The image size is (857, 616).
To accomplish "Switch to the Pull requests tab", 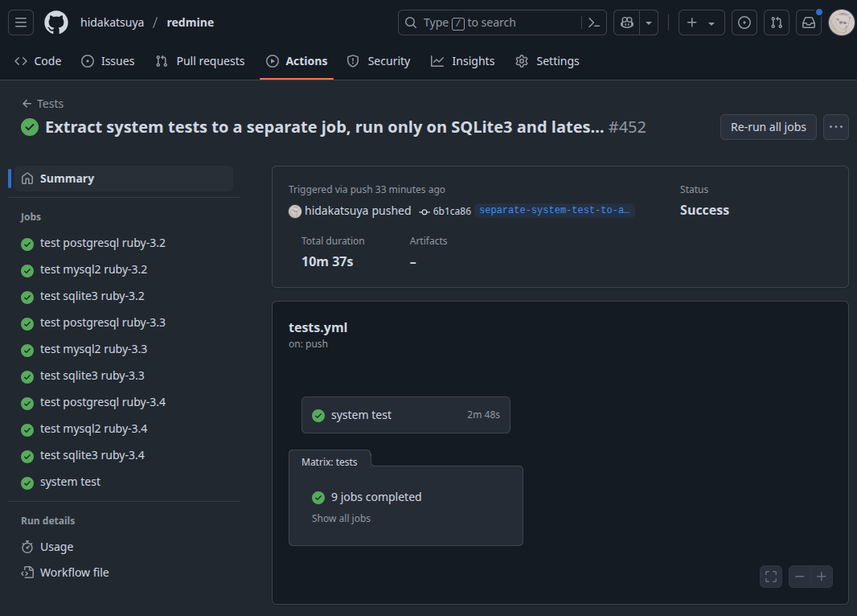I will 200,61.
